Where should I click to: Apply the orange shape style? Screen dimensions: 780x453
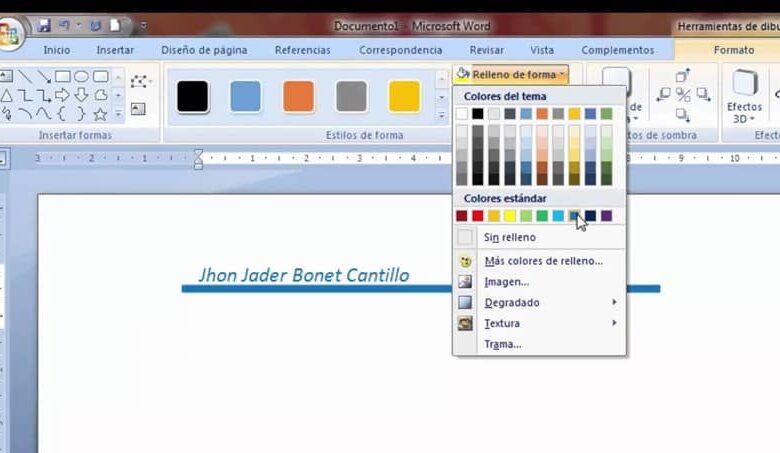pos(298,96)
